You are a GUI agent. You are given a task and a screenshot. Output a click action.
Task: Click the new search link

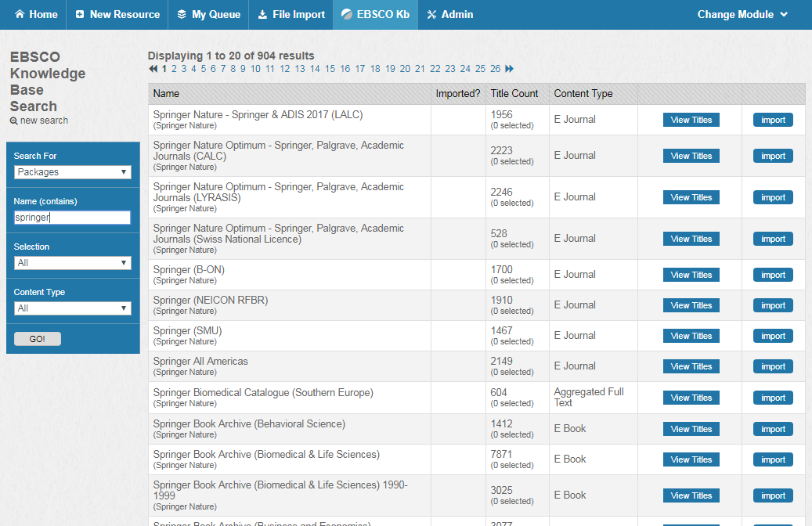(44, 121)
